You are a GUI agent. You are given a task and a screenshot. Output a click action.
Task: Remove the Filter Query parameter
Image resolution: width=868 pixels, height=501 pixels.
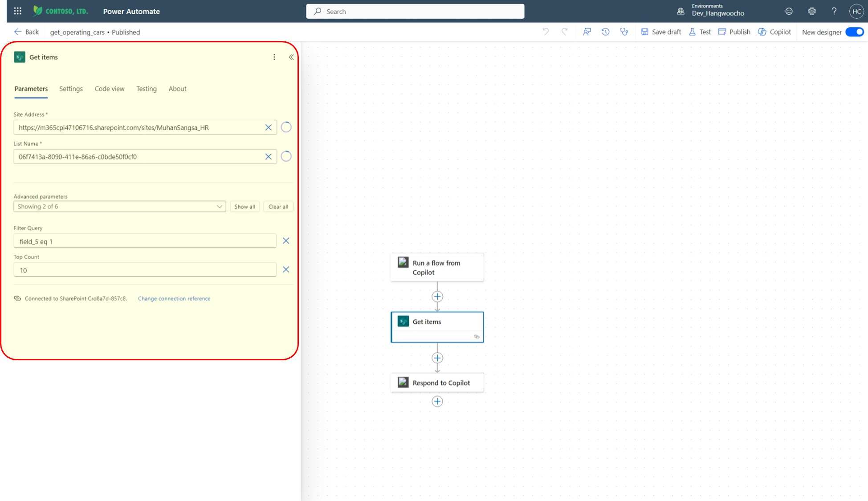(286, 241)
